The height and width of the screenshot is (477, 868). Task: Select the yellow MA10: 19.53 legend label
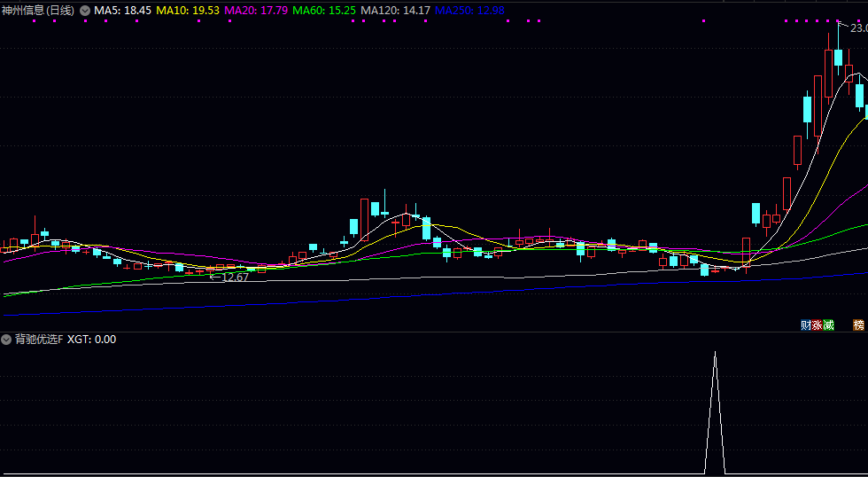tap(188, 10)
